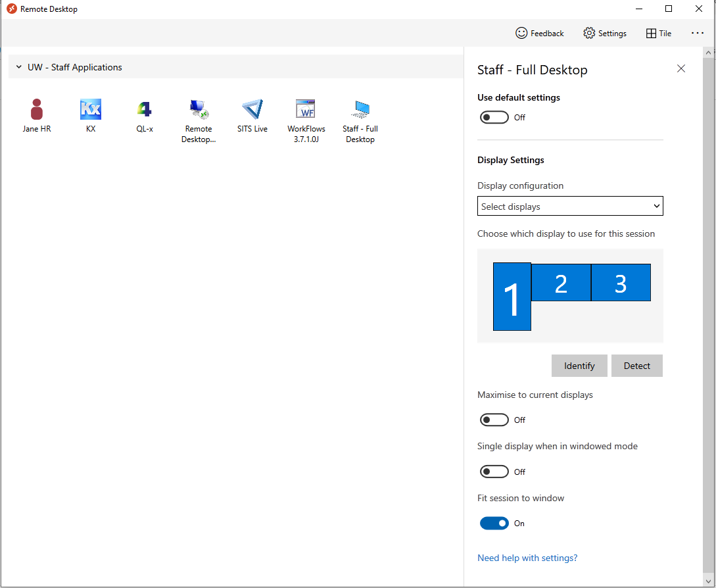The width and height of the screenshot is (716, 588).
Task: Disable Fit session to window
Action: tap(494, 523)
